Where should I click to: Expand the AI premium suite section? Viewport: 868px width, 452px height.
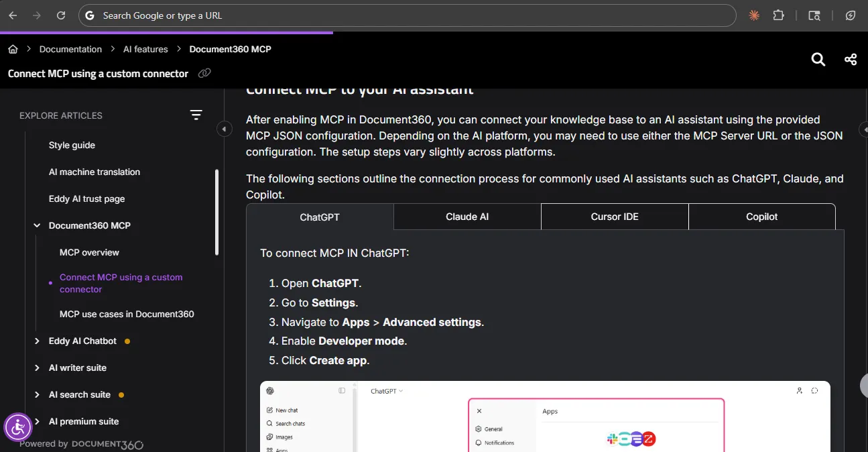[x=37, y=421]
